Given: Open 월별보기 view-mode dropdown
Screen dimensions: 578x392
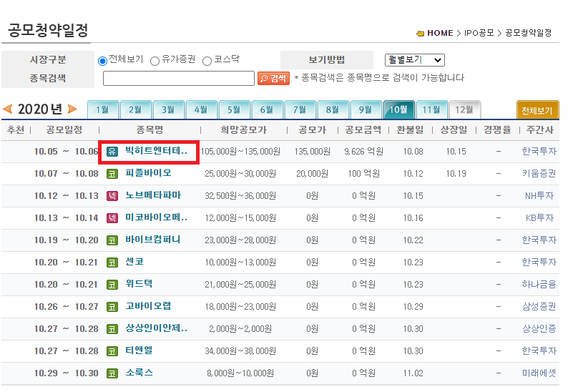Looking at the screenshot, I should point(415,60).
